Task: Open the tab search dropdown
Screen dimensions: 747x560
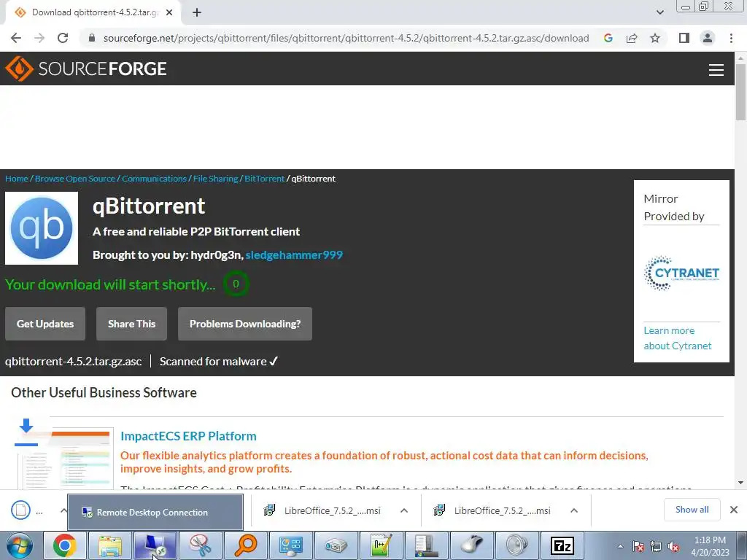Action: (659, 12)
